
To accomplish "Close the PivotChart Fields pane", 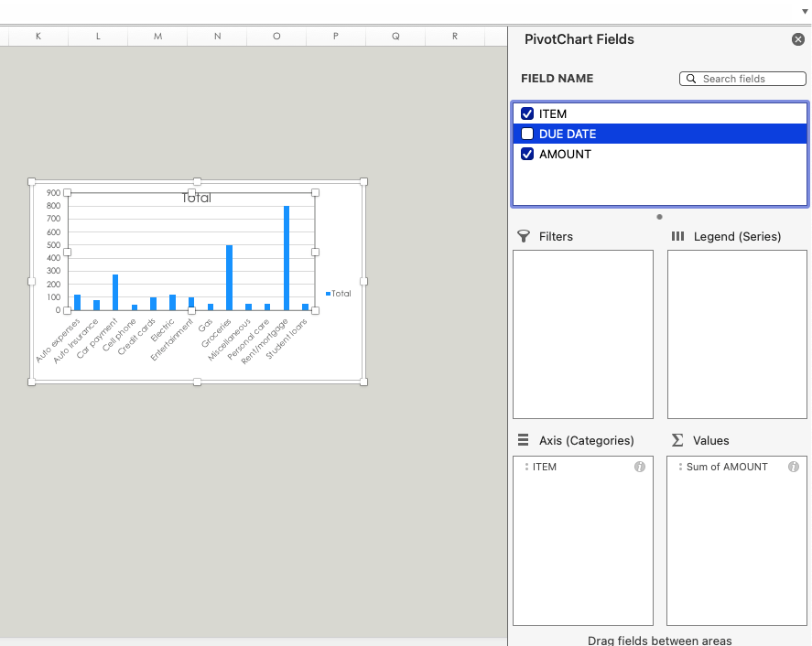I will click(x=798, y=39).
